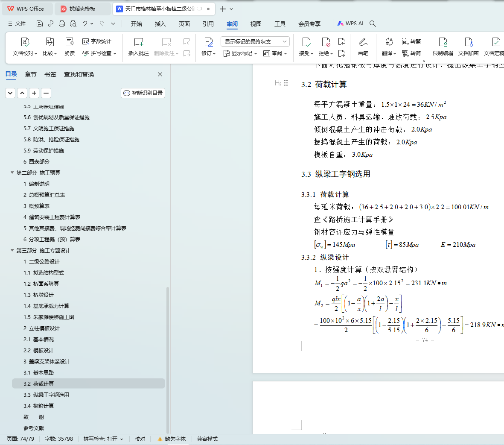Open the 显示标记的最终状态 dropdown
This screenshot has height=445, width=504.
[x=255, y=41]
